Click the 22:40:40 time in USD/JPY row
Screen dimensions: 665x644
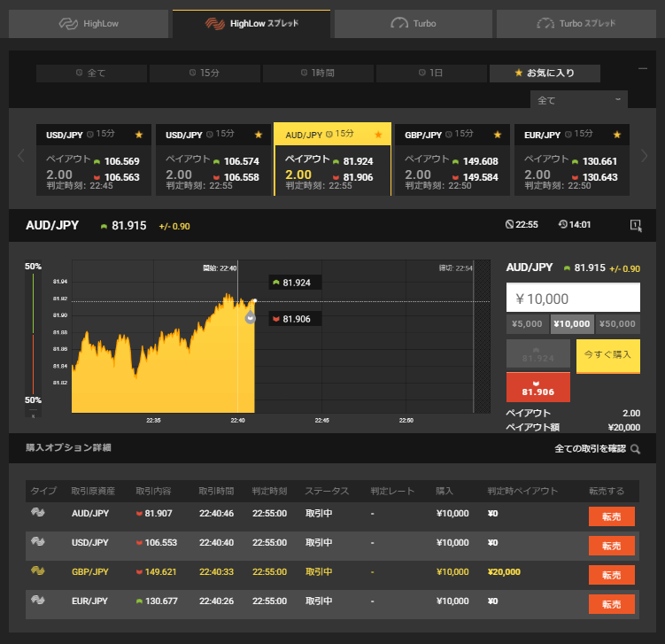(x=216, y=543)
